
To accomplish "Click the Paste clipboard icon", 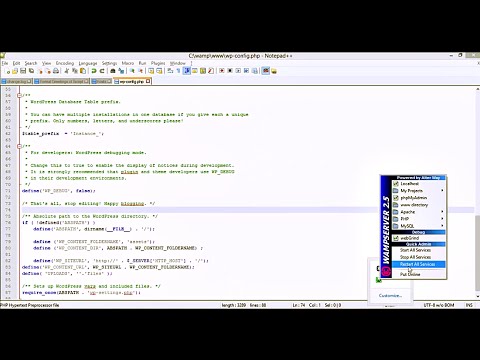I will tap(83, 71).
